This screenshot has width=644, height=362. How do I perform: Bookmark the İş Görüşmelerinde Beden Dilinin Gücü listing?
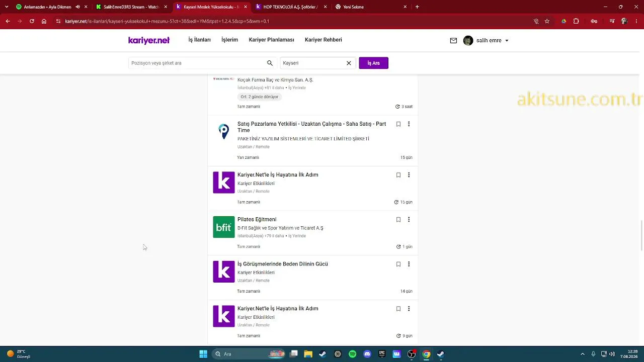click(398, 264)
